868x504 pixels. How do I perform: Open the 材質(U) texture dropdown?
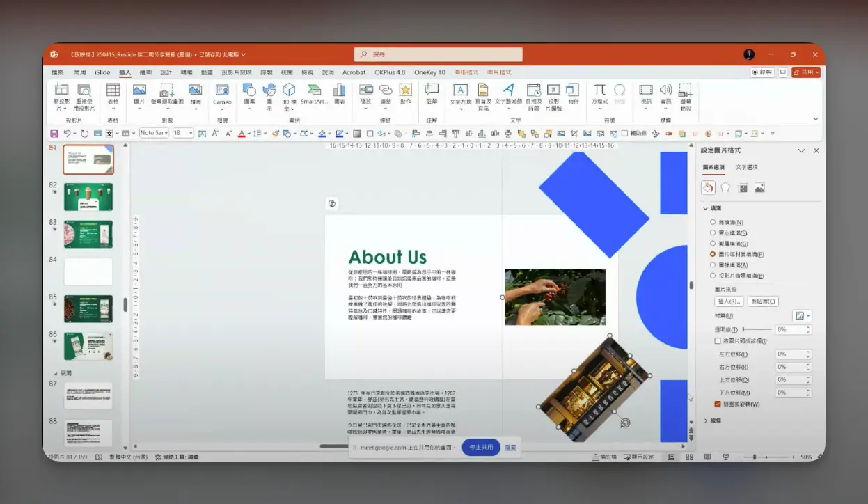(x=802, y=316)
